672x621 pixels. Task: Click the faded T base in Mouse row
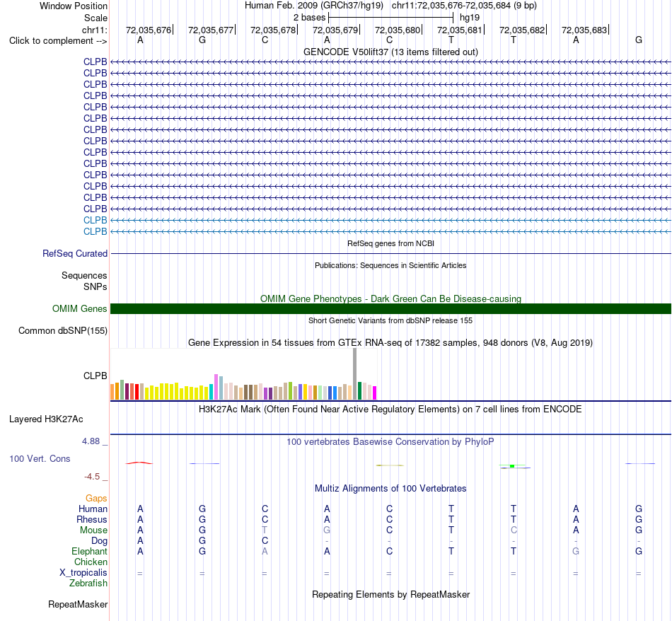coord(265,530)
